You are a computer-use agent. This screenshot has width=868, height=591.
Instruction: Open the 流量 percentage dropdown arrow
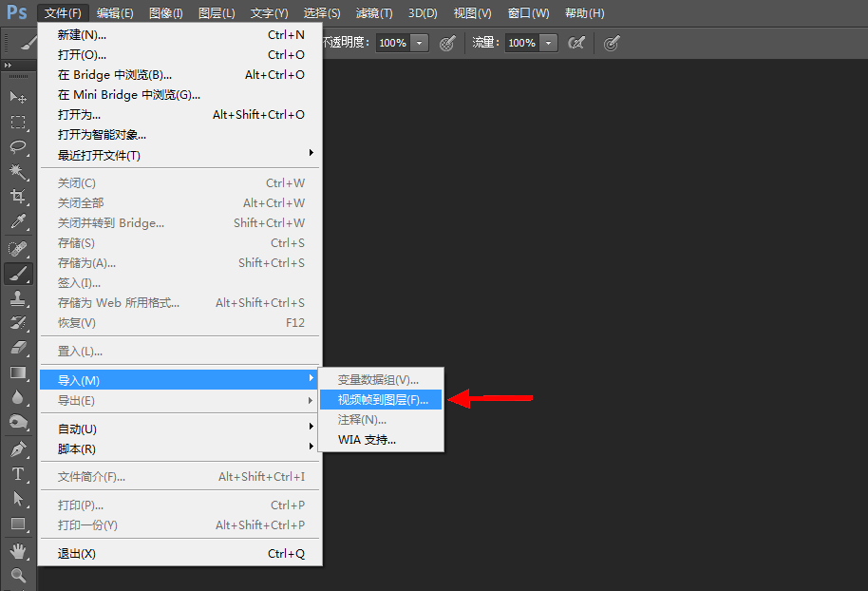(x=548, y=43)
